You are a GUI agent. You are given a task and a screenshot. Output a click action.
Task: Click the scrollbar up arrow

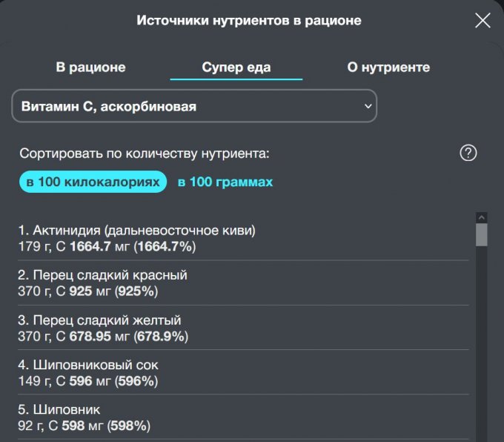coord(482,218)
